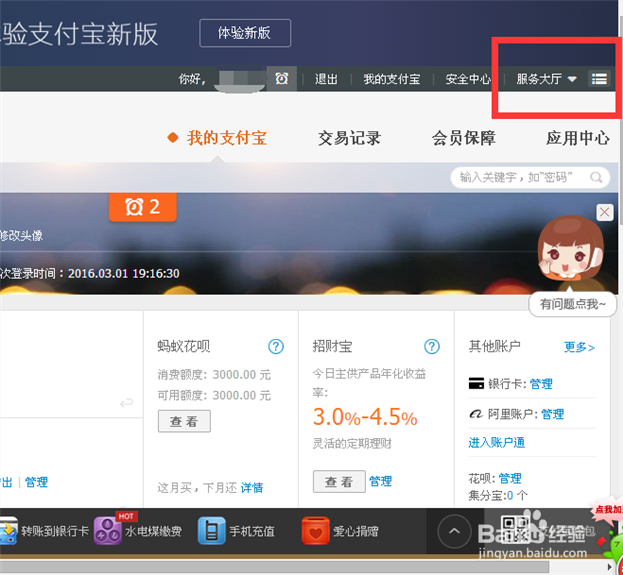Open 详情 link after 这月买，下月还
This screenshot has width=623, height=575.
pyautogui.click(x=252, y=488)
